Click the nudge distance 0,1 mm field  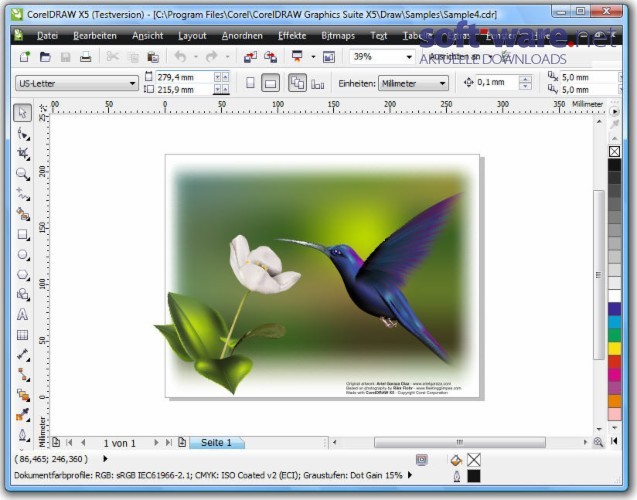[497, 82]
